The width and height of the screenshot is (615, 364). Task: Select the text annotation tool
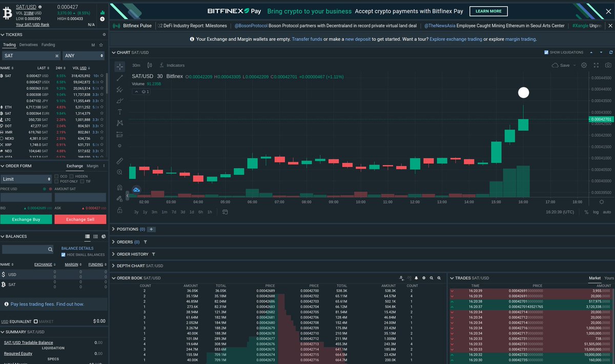point(119,112)
